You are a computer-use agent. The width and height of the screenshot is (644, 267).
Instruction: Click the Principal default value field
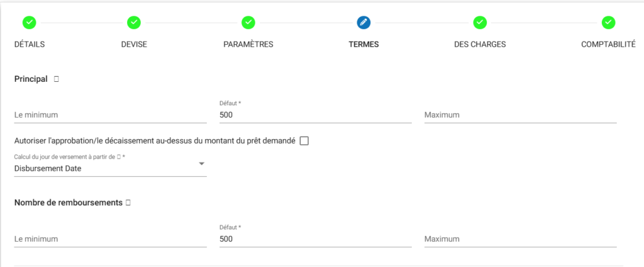pos(315,115)
